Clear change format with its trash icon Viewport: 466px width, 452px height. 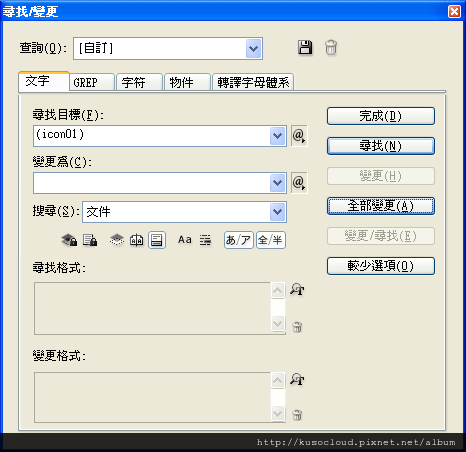point(297,415)
